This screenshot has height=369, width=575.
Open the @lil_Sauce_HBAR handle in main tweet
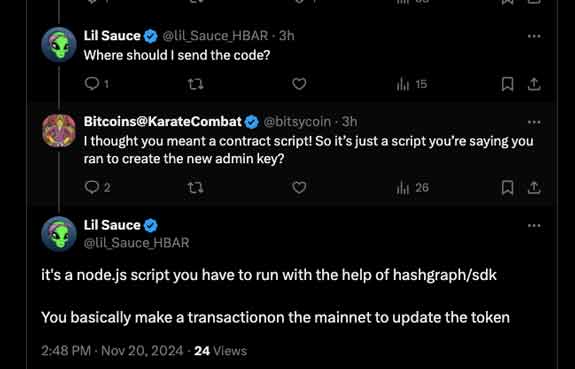[136, 243]
